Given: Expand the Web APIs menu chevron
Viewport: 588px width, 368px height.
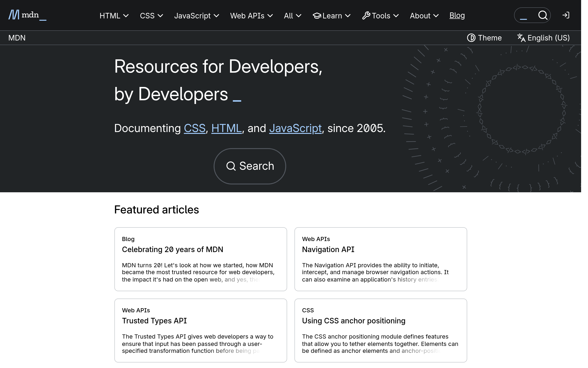Looking at the screenshot, I should click(x=270, y=16).
